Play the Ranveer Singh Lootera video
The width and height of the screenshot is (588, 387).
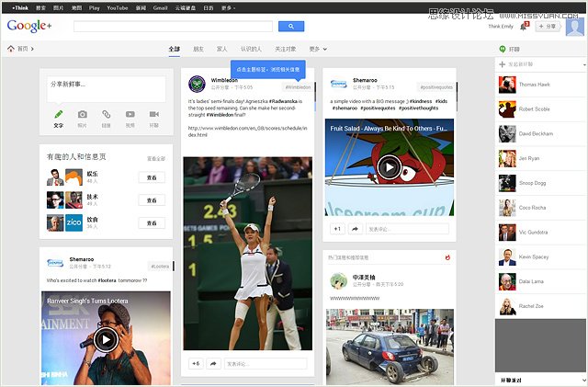tap(107, 340)
